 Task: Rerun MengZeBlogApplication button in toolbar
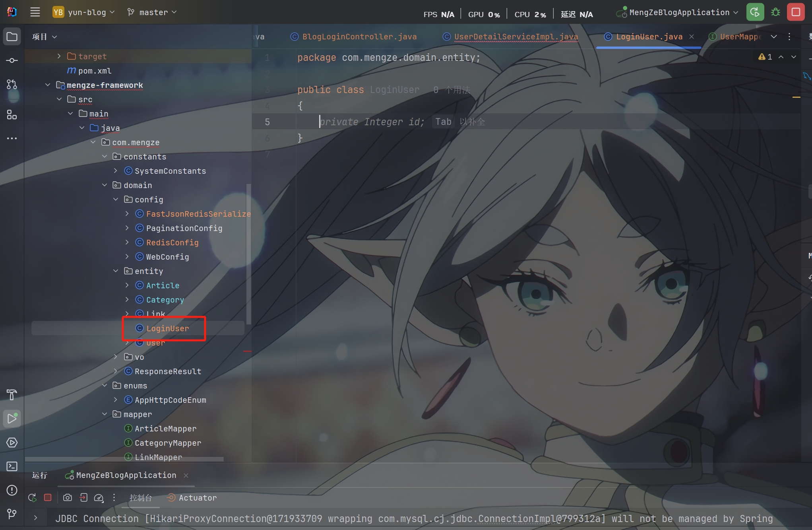click(x=755, y=12)
